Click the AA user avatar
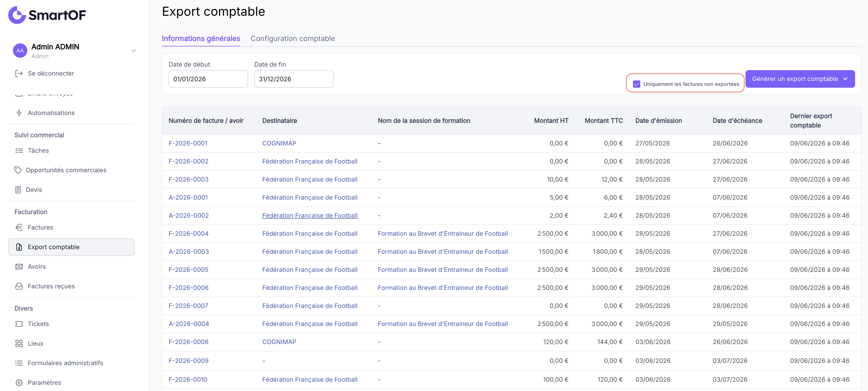Image resolution: width=868 pixels, height=391 pixels. [x=20, y=51]
